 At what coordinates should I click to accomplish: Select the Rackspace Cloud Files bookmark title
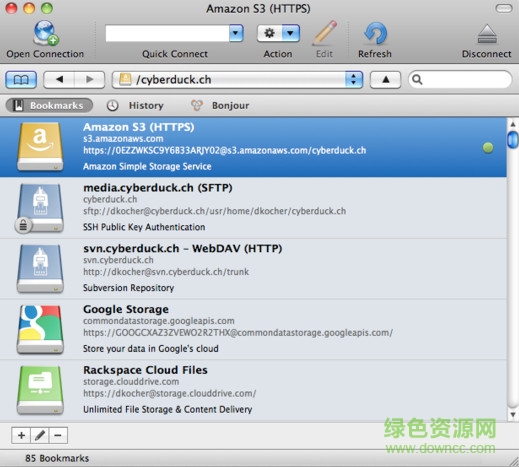click(x=145, y=370)
